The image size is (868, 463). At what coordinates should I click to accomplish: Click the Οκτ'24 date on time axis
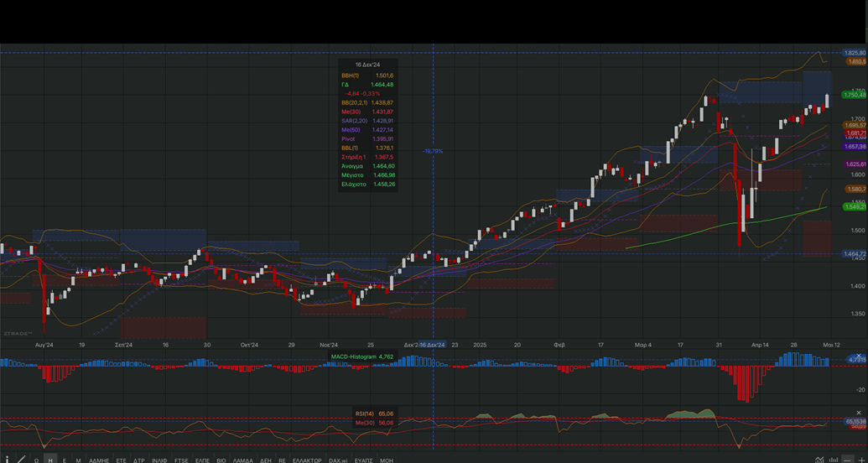pyautogui.click(x=249, y=345)
